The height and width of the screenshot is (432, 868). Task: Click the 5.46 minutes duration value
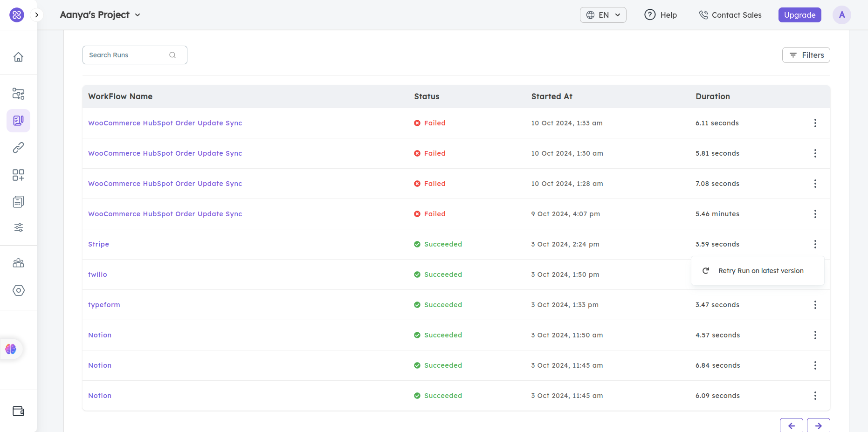717,214
